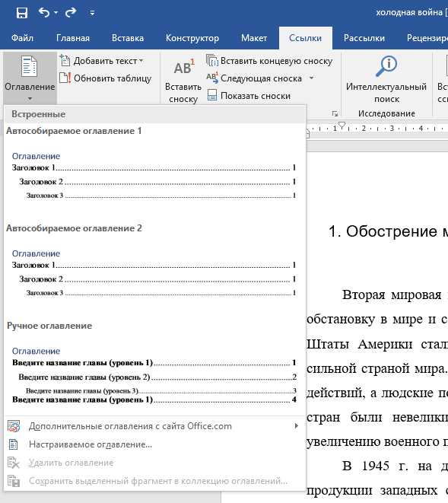The width and height of the screenshot is (448, 503).
Task: Switch to the Макет tab
Action: click(254, 38)
